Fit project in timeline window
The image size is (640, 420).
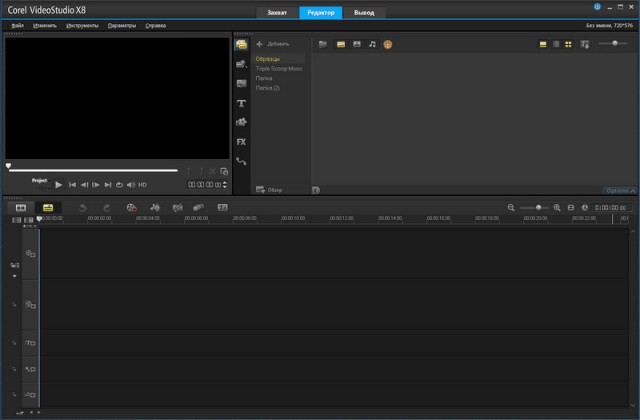coord(571,208)
